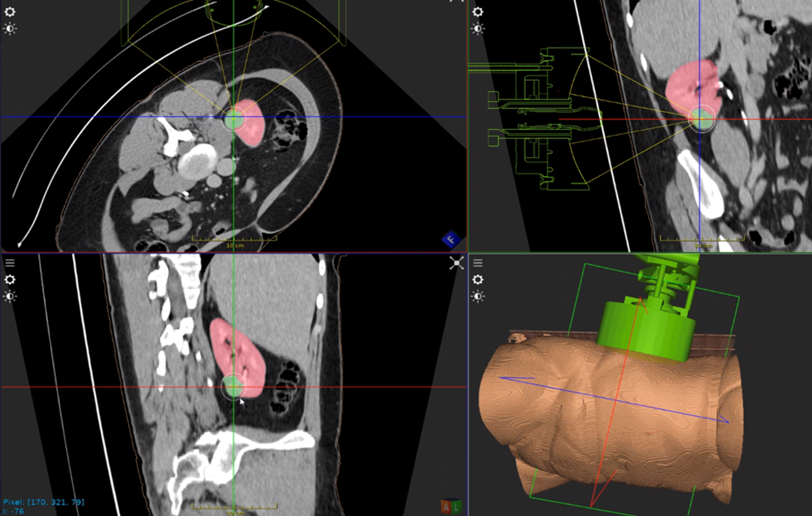Select green target sphere in axial view
Screen dimensions: 812x516
point(234,118)
